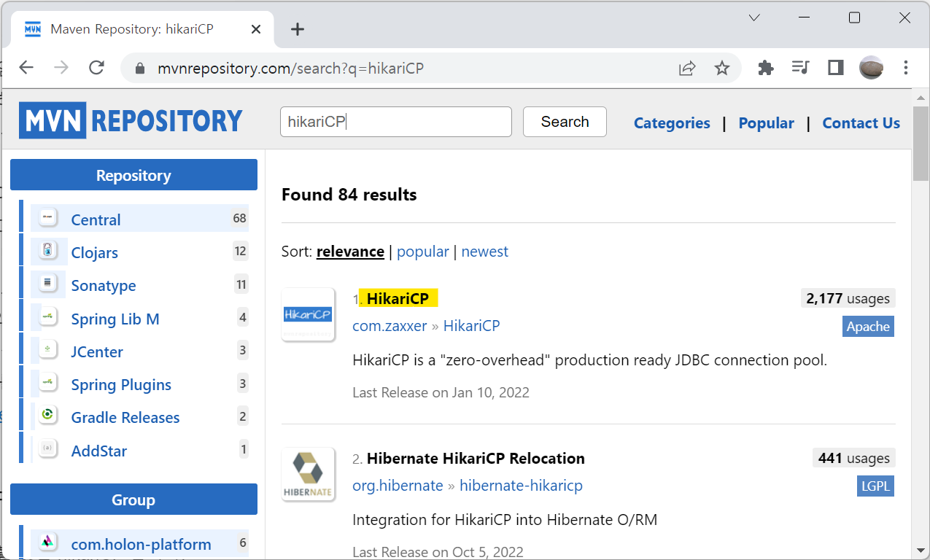
Task: Open a new tab with plus button
Action: point(297,29)
